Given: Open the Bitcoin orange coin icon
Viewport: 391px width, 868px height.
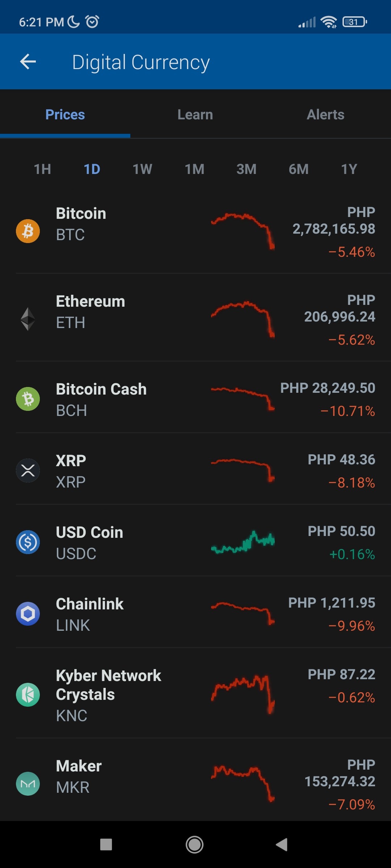Looking at the screenshot, I should click(28, 231).
